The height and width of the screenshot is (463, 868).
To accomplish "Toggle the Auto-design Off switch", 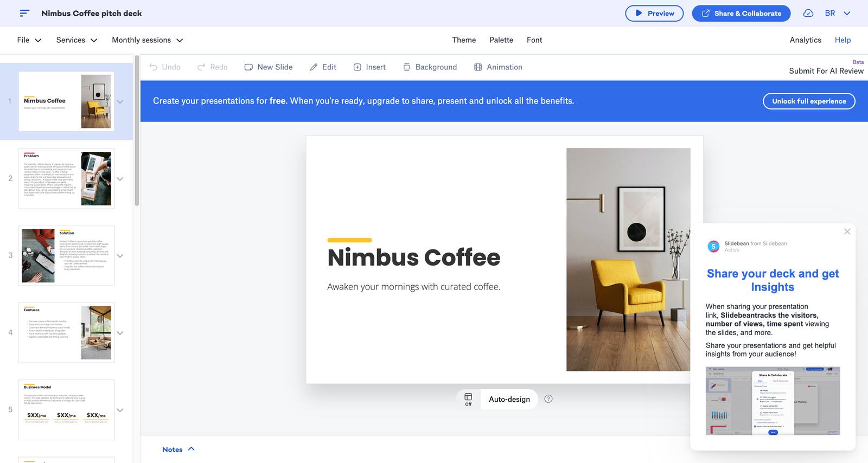I will point(468,400).
